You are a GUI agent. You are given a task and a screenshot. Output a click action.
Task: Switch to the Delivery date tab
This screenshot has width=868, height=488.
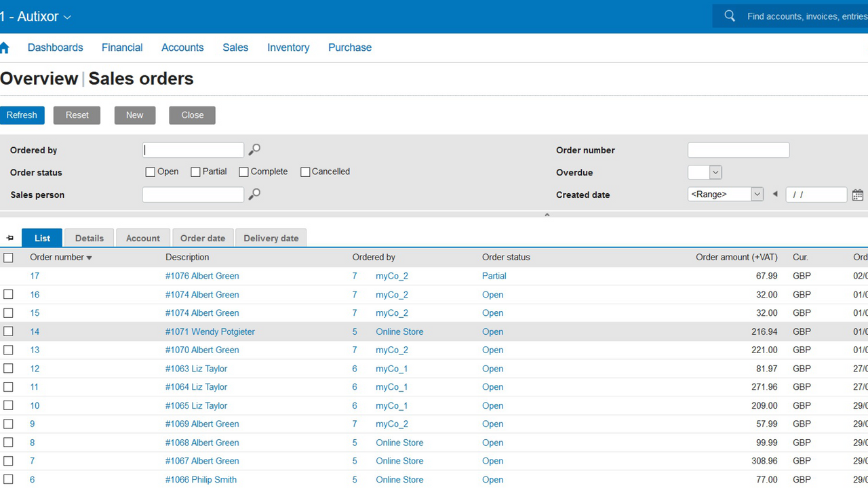point(271,238)
